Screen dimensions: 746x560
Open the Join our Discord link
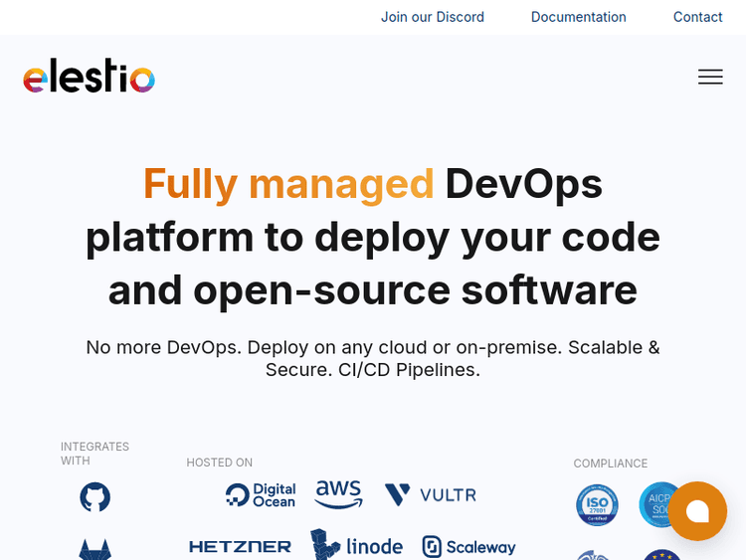click(432, 17)
